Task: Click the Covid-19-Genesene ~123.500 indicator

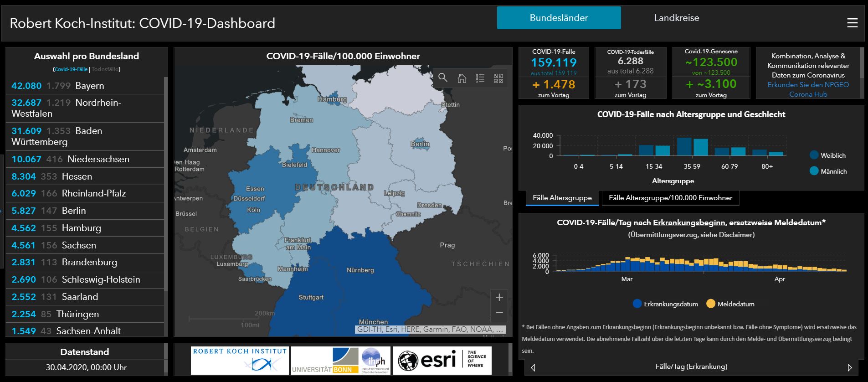Action: [x=711, y=62]
